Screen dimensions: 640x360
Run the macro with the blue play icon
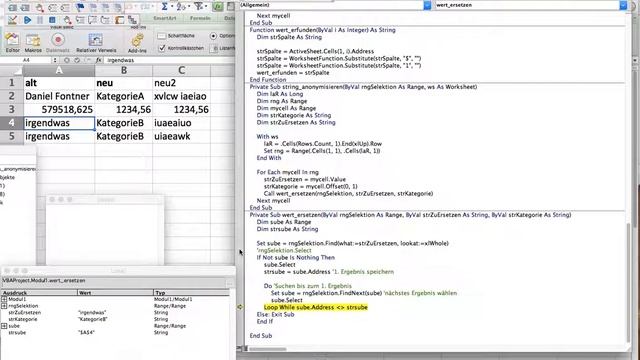(x=27, y=20)
